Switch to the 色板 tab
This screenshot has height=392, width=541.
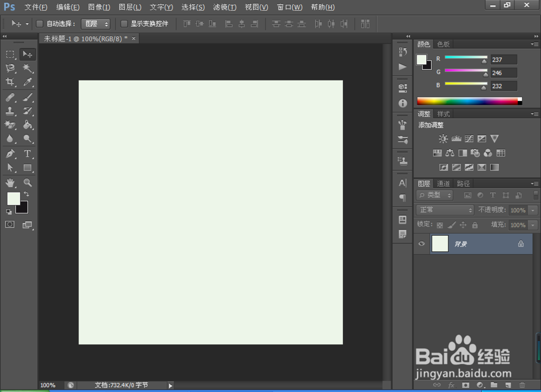coord(444,44)
